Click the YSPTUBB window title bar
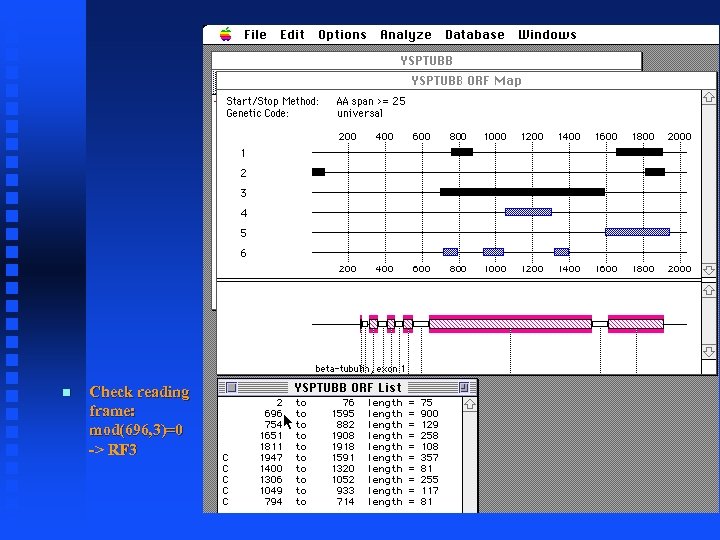The image size is (720, 540). pos(427,61)
